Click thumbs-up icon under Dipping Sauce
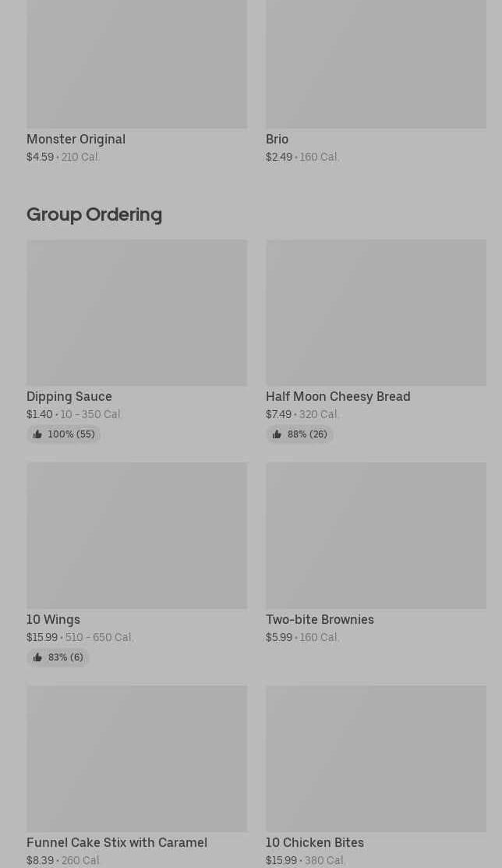This screenshot has height=868, width=502. 37,434
